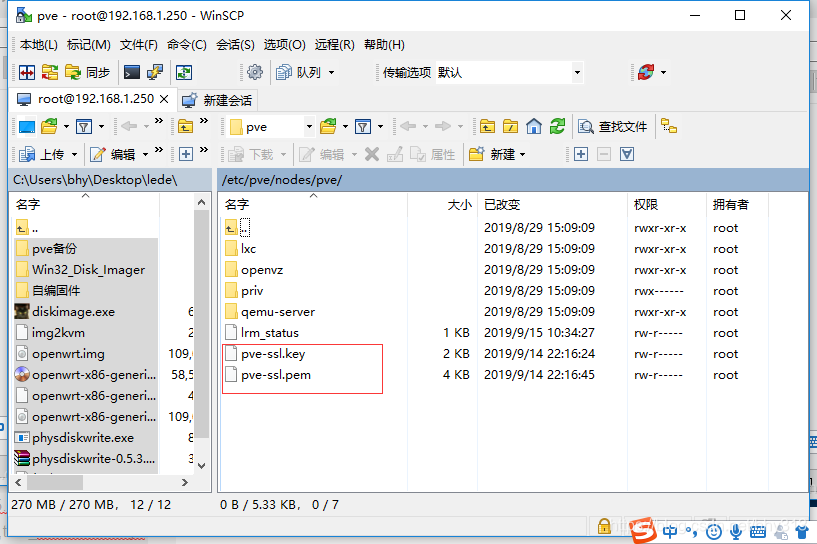Click the encryption lock icon in status bar

coord(604,526)
